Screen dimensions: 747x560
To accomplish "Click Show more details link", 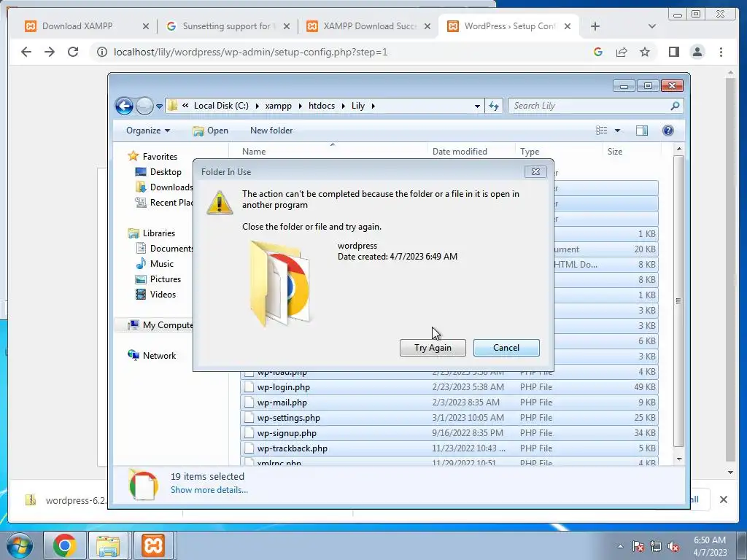I will 209,490.
